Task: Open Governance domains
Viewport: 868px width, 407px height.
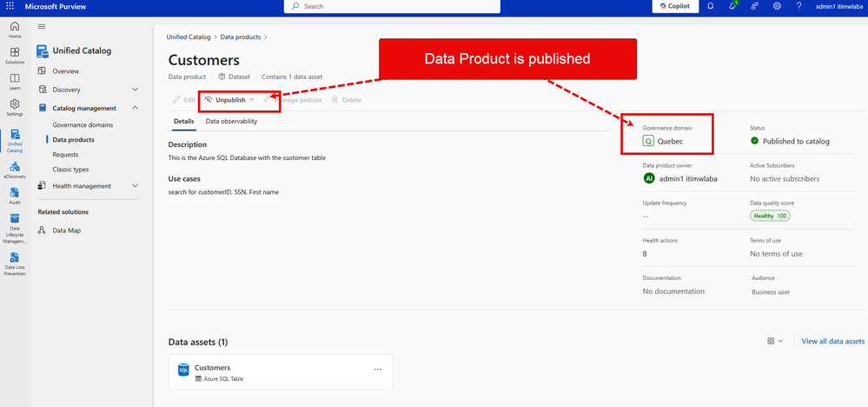Action: pyautogui.click(x=83, y=124)
